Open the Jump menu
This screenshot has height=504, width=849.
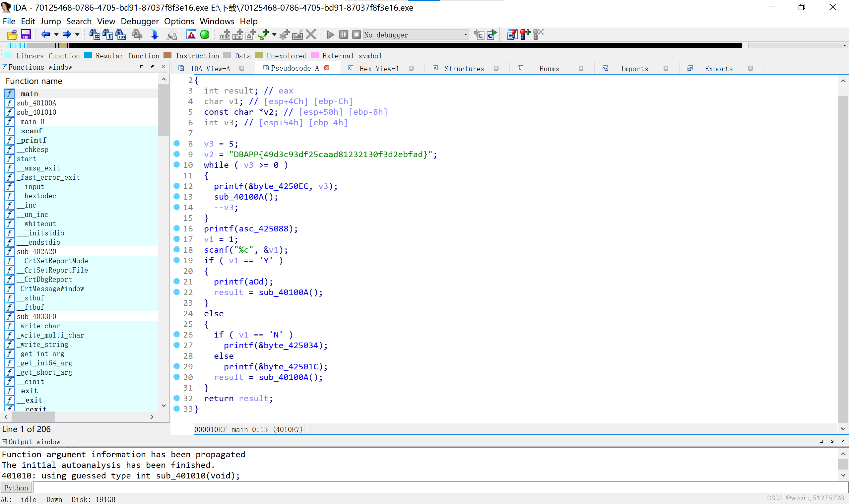51,21
